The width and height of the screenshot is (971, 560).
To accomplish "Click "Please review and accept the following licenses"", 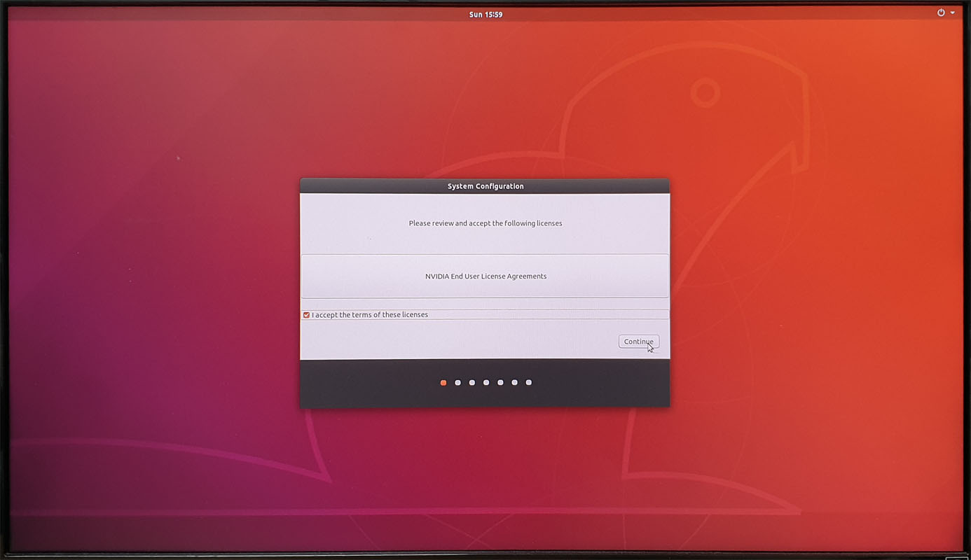I will coord(486,223).
